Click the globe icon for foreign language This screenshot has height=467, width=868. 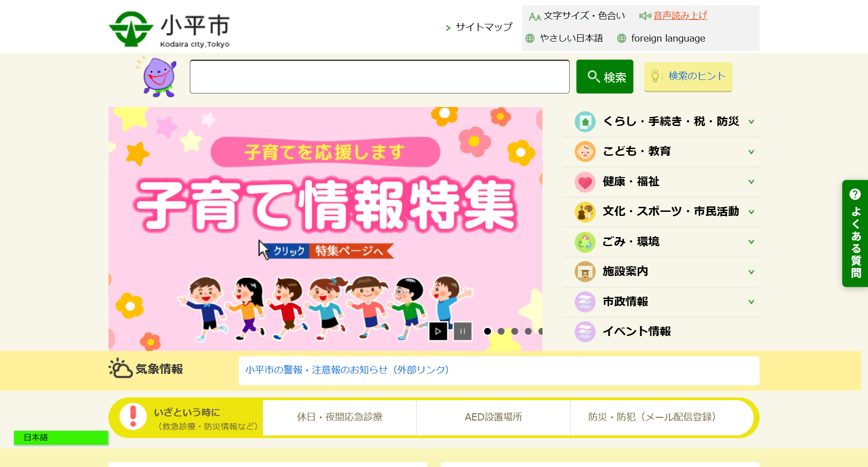click(x=622, y=38)
